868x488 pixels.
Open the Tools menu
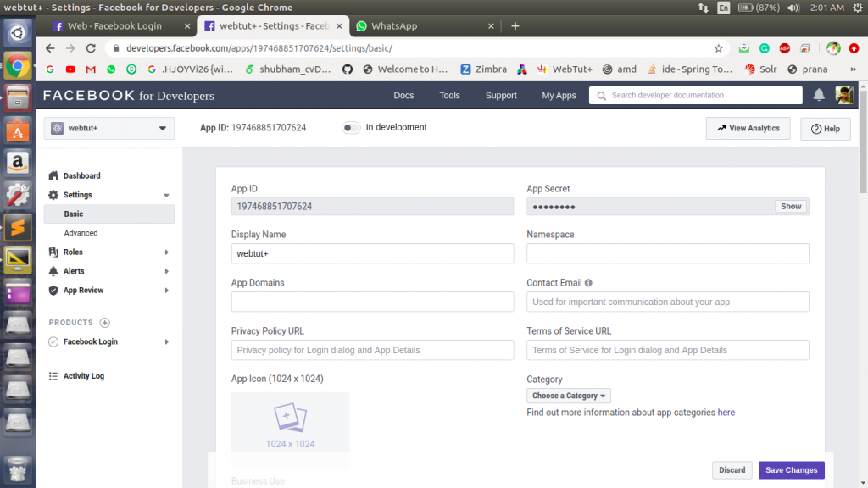pos(449,95)
